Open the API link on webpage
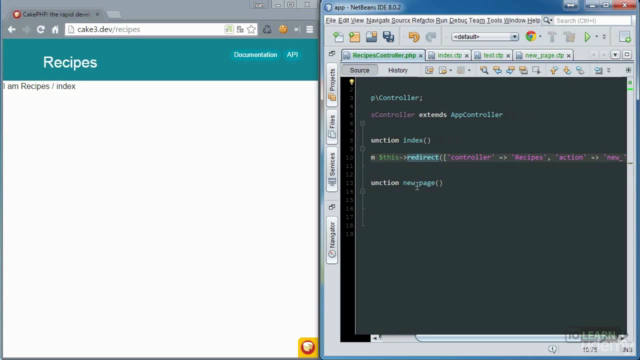The image size is (640, 360). click(292, 55)
